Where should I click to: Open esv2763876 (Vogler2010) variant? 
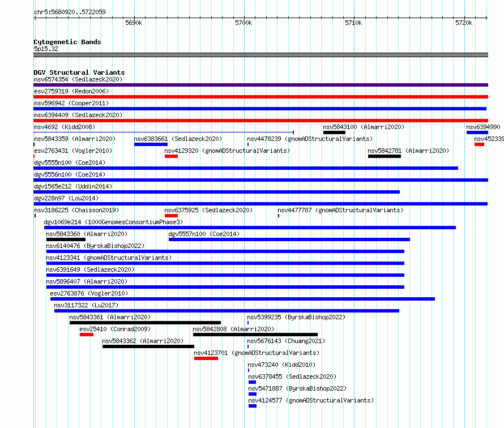click(x=242, y=299)
